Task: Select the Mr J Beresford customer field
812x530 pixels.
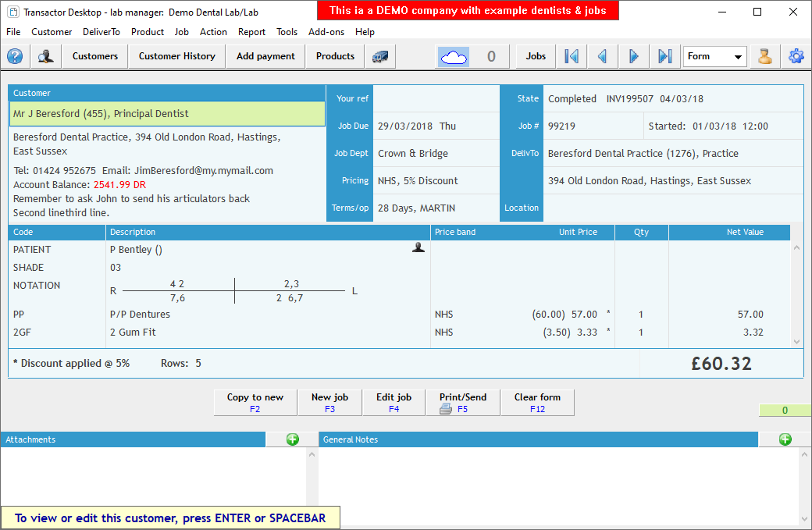Action: (167, 114)
